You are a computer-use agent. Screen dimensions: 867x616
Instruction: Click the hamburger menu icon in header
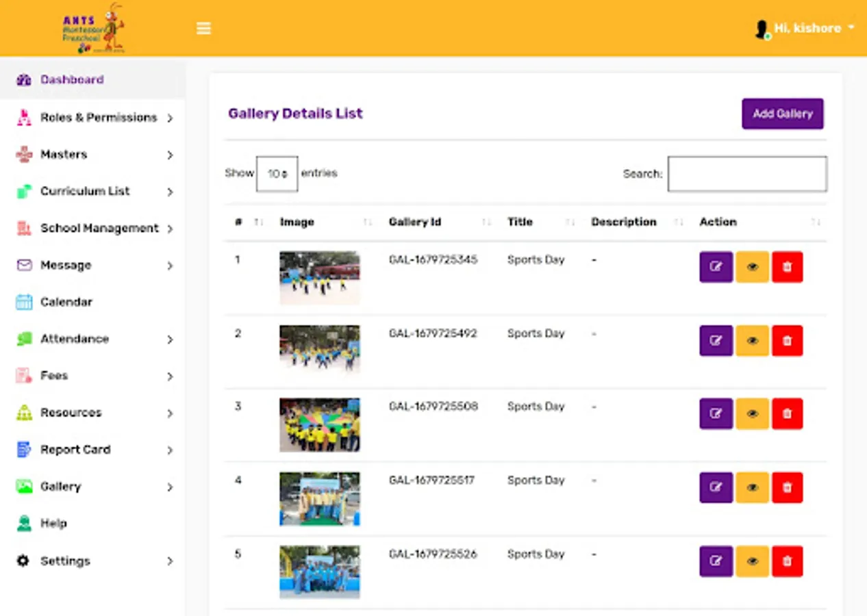(203, 28)
